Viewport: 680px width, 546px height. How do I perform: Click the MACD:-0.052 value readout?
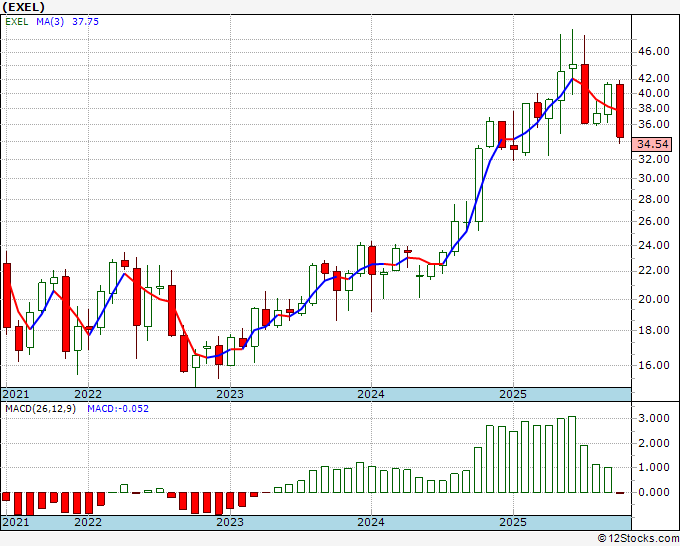coord(118,409)
